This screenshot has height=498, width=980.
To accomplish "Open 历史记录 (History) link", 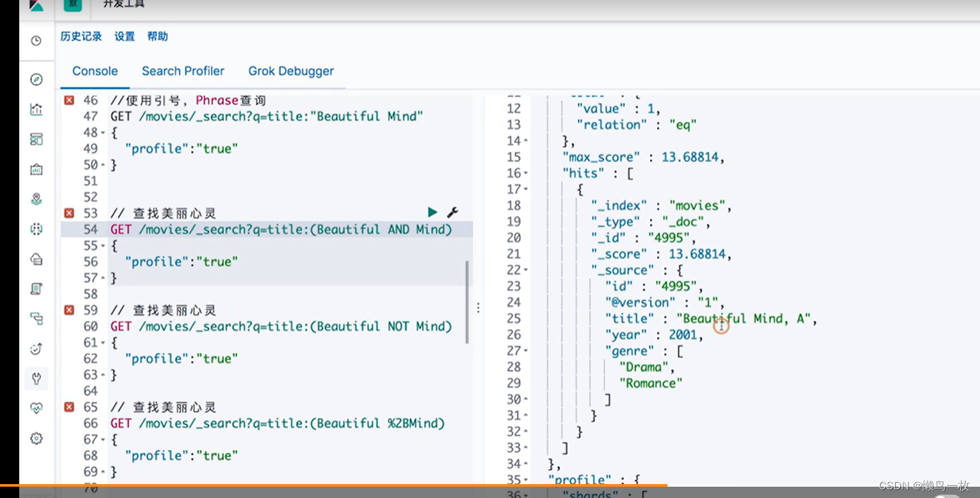I will (81, 37).
